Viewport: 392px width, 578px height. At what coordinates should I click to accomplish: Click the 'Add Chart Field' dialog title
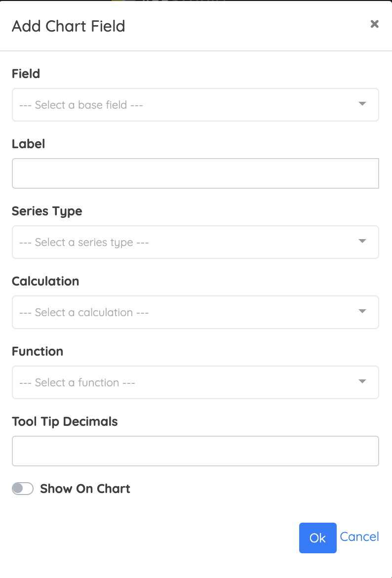click(x=69, y=26)
